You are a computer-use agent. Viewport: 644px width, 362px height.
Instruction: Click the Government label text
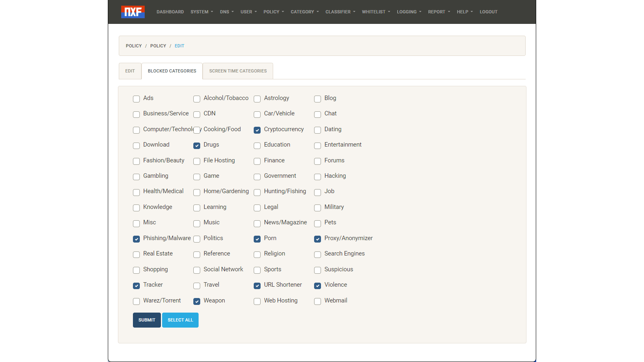(x=280, y=176)
